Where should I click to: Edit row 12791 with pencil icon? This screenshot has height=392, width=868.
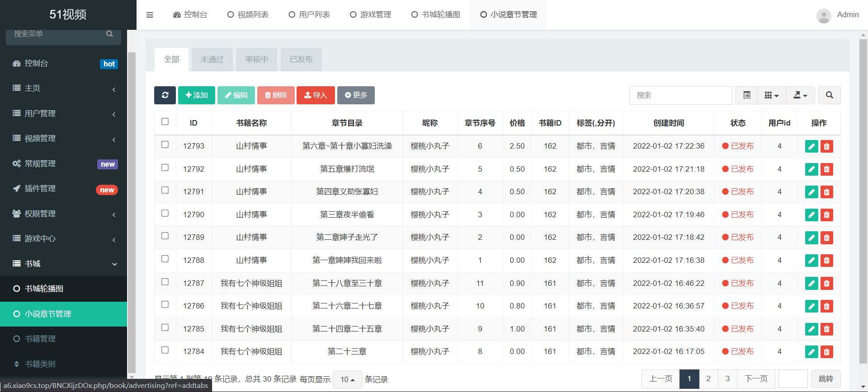coord(812,192)
